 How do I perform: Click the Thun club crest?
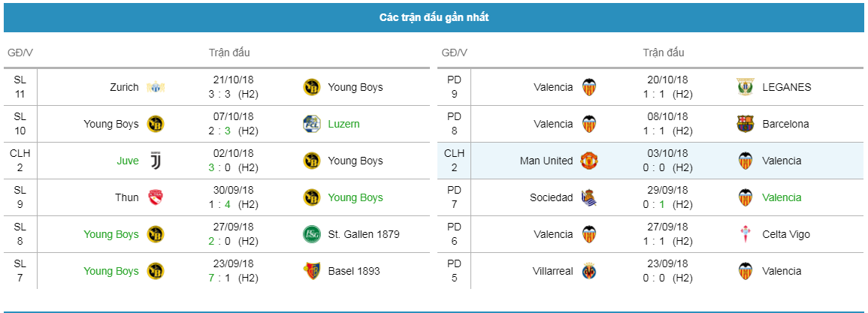[x=156, y=197]
